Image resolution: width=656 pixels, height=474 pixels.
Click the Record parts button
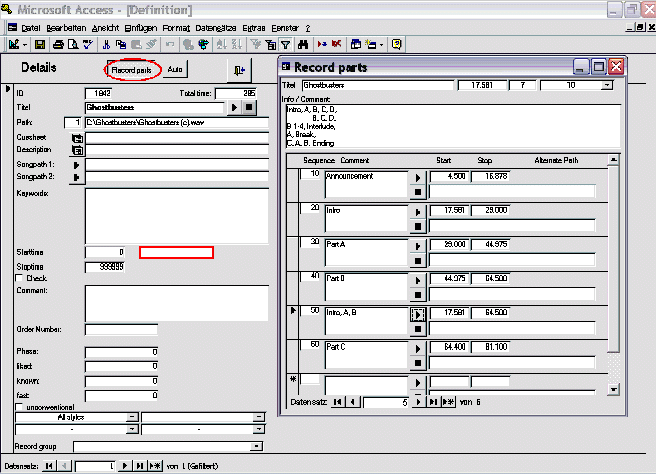pyautogui.click(x=130, y=70)
